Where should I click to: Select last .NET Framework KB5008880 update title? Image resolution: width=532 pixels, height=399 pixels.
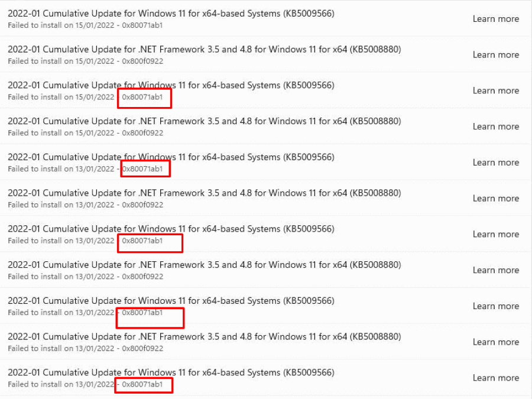(205, 337)
